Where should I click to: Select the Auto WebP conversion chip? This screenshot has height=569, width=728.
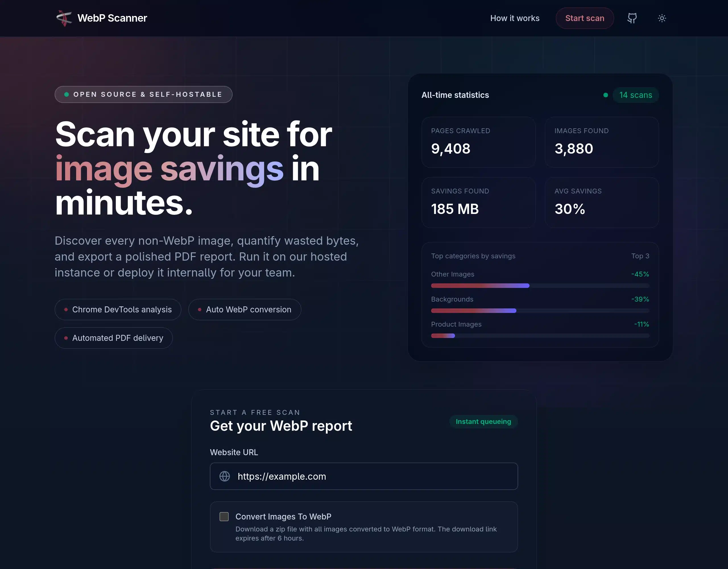[245, 310]
